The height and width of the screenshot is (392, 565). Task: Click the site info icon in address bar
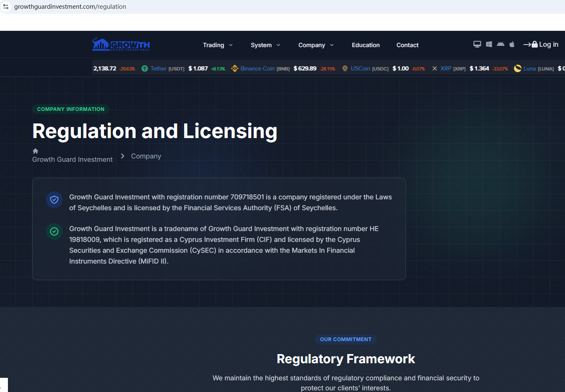[6, 7]
